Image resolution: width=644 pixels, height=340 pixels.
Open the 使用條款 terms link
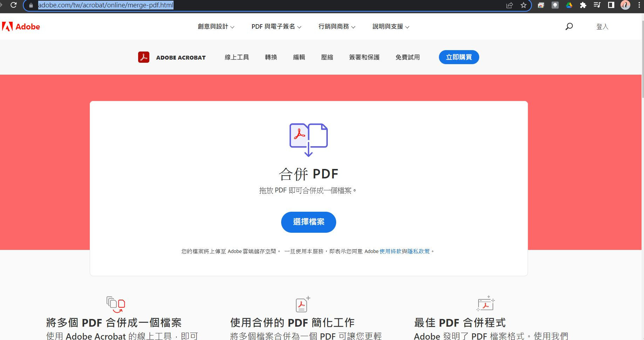pos(391,251)
